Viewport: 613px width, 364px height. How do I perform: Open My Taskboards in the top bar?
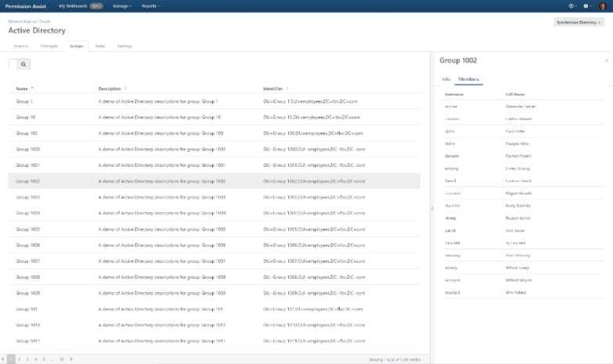pos(74,5)
